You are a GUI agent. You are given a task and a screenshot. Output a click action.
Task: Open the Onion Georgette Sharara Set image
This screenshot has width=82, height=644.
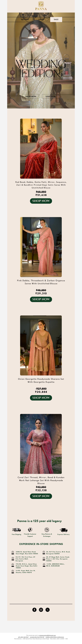(x=41, y=345)
